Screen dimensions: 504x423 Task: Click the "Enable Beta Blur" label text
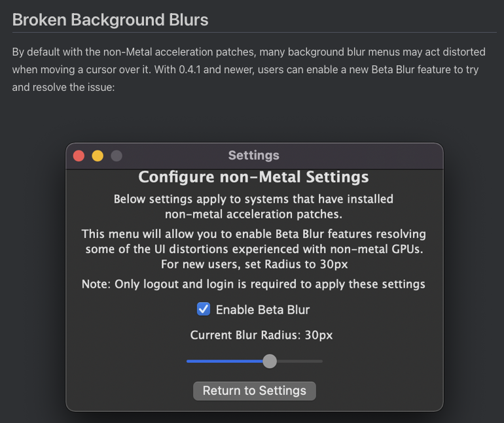point(262,310)
